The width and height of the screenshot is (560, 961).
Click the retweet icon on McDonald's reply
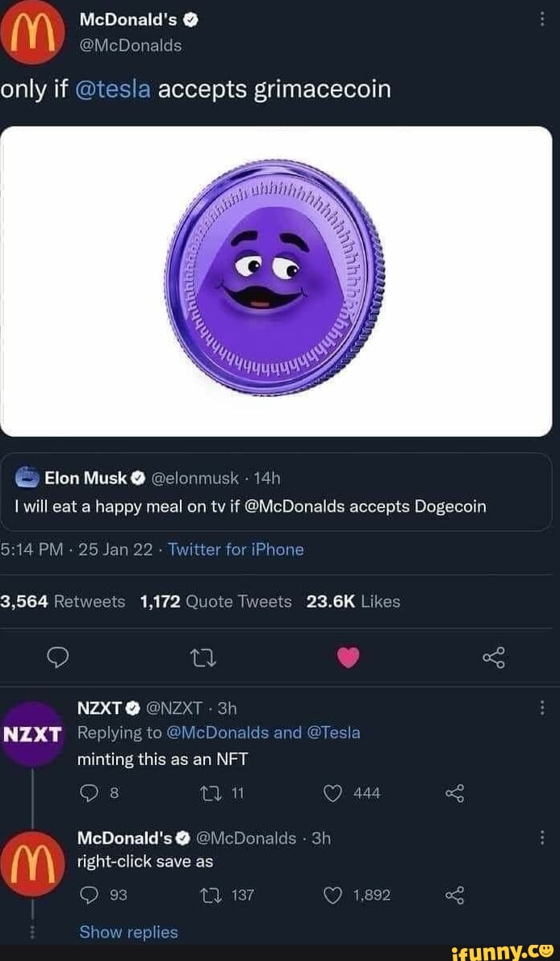coord(210,895)
